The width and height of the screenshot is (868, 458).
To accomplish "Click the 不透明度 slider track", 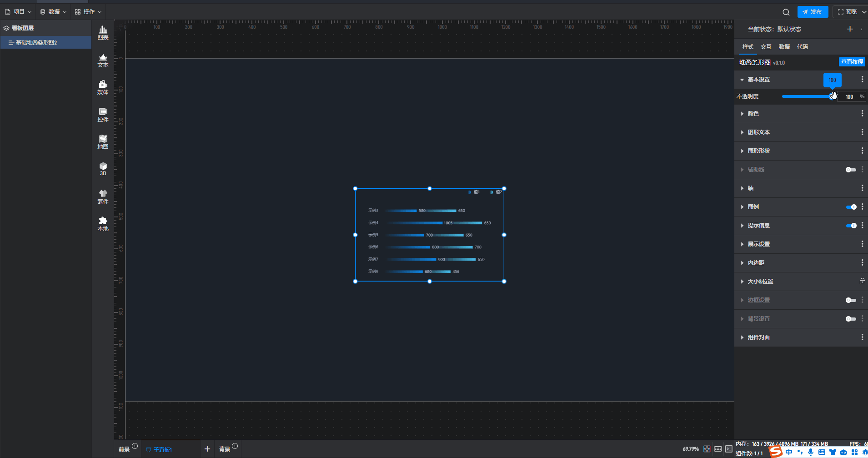I will (807, 96).
